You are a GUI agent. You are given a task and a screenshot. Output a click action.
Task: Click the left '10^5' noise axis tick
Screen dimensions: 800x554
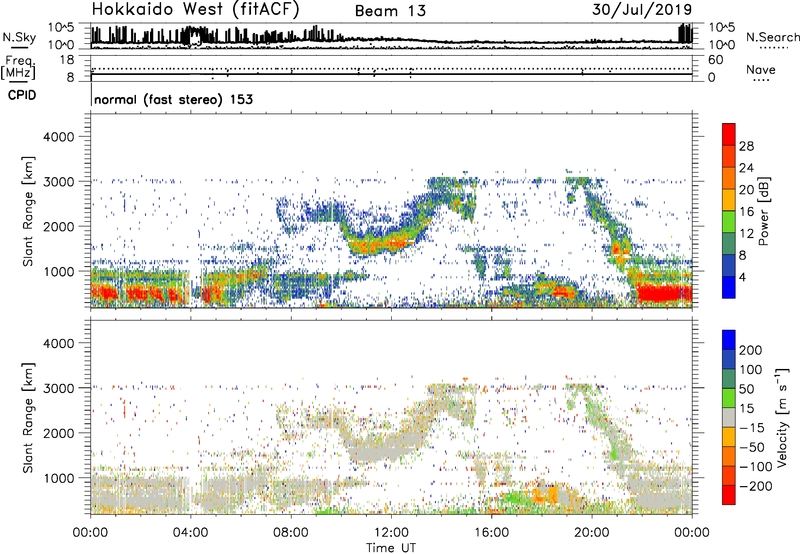click(x=61, y=28)
